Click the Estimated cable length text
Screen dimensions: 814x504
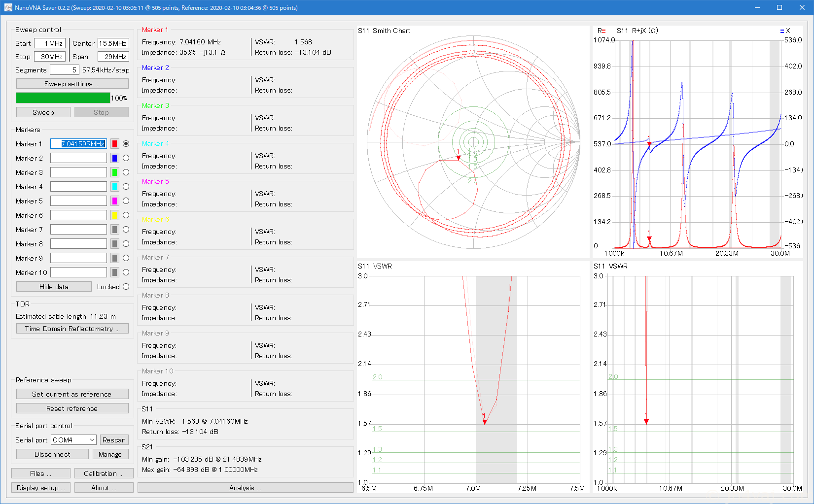(66, 316)
